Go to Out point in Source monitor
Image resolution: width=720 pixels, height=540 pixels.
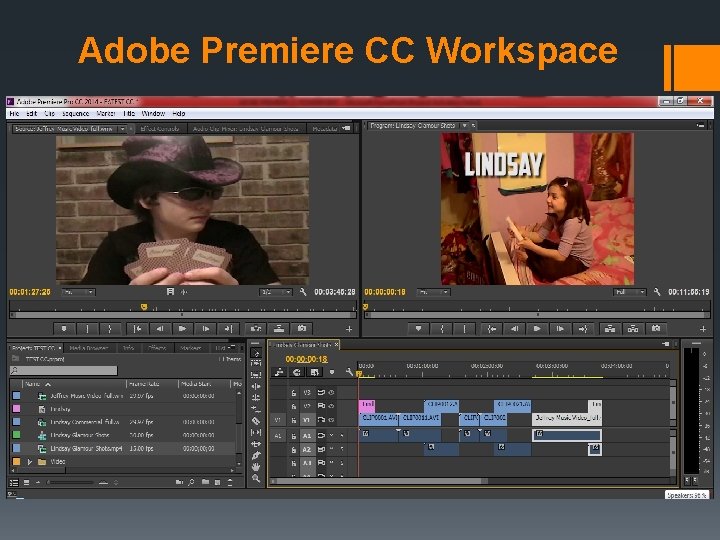pyautogui.click(x=228, y=328)
